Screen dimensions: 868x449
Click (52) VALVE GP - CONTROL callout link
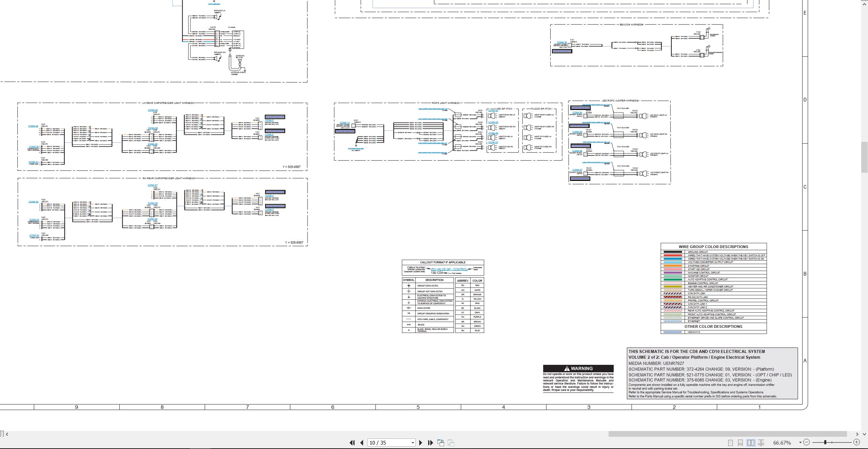click(449, 269)
